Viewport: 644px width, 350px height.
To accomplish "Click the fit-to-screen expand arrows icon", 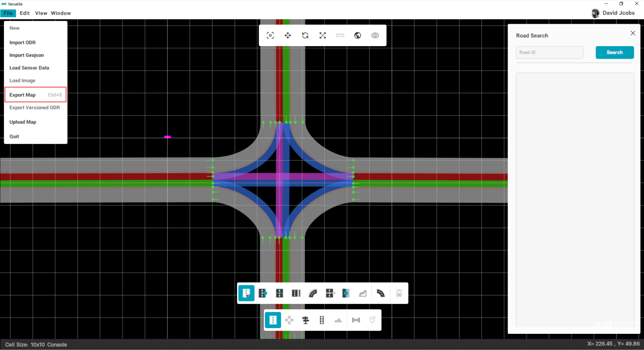I will coord(322,35).
